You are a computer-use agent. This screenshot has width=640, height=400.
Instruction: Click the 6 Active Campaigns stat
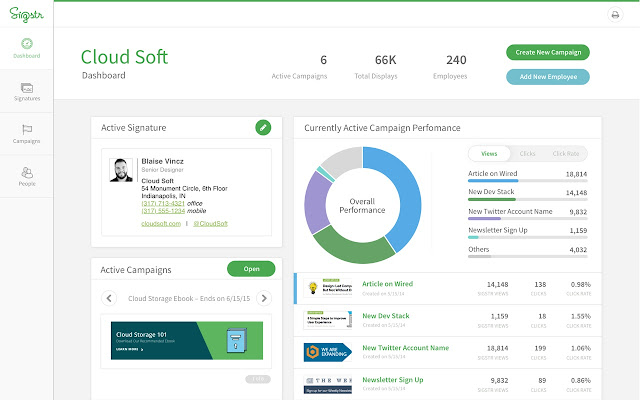tap(299, 67)
